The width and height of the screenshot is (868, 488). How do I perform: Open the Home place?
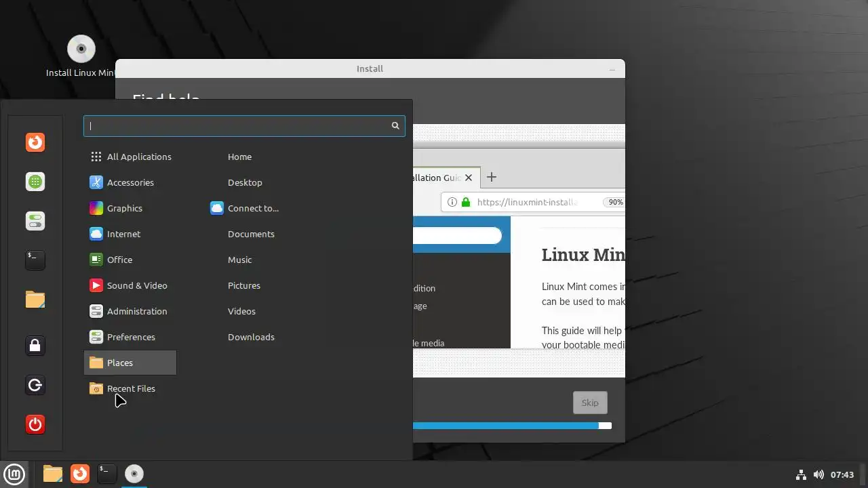pos(239,157)
